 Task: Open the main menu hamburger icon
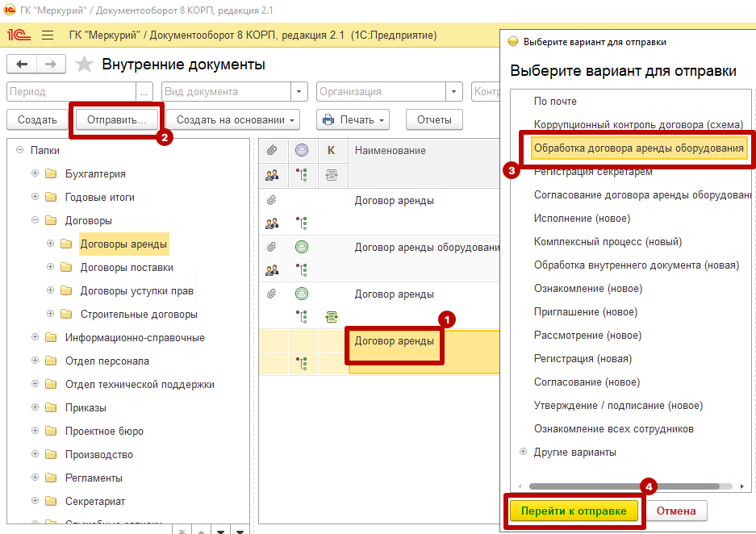click(x=48, y=35)
